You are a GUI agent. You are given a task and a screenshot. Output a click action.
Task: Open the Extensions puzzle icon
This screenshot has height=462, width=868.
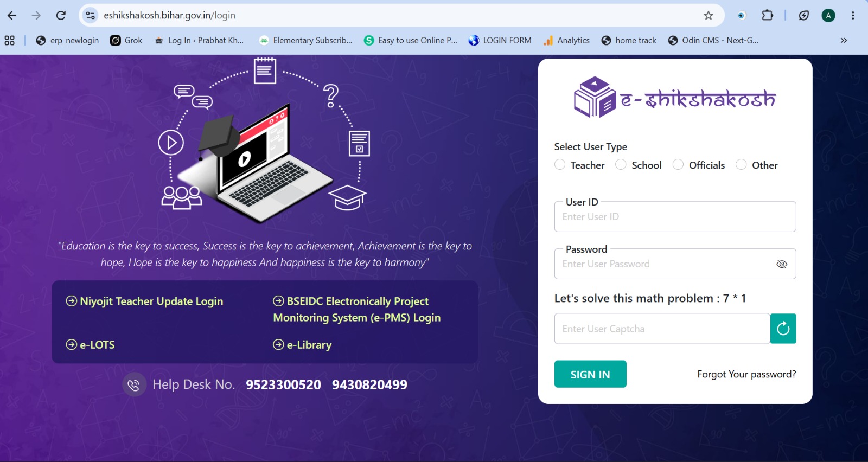click(x=768, y=15)
